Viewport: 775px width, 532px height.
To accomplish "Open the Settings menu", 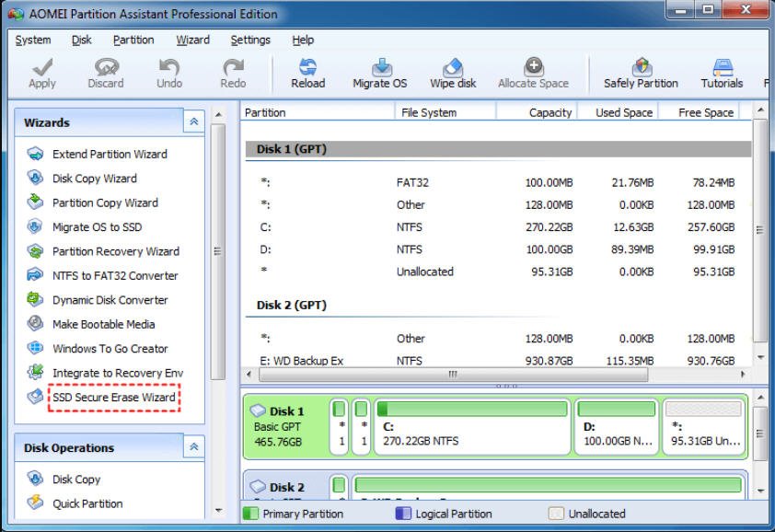I will point(250,40).
